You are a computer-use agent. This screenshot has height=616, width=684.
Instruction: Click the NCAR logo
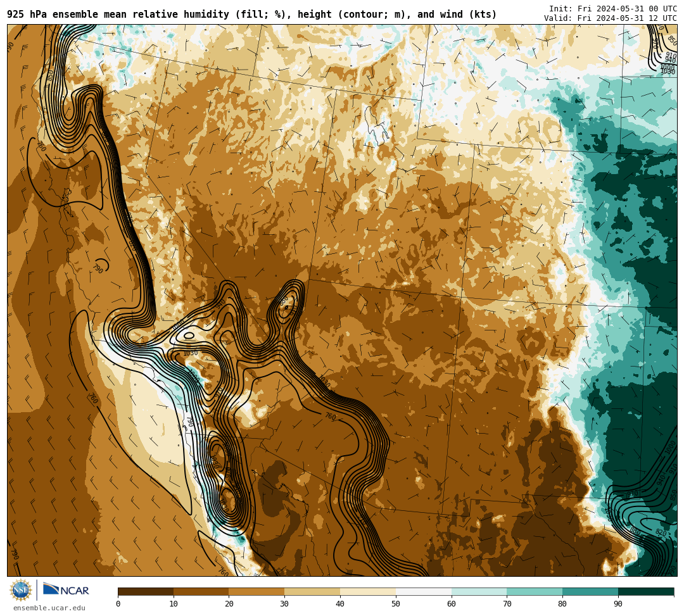pos(66,589)
